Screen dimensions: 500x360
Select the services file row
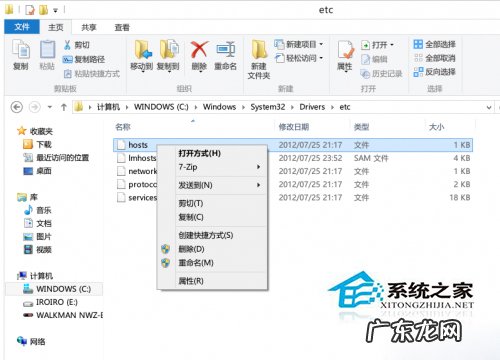tap(293, 198)
